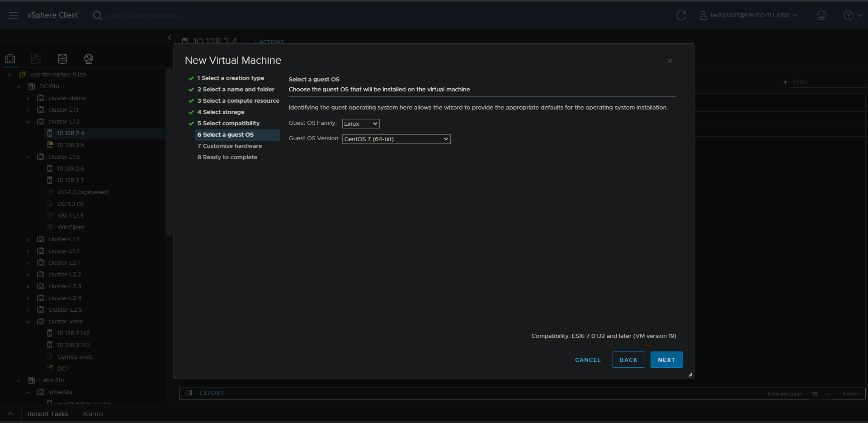Select step 6 Select a guest OS
868x423 pixels.
point(237,135)
